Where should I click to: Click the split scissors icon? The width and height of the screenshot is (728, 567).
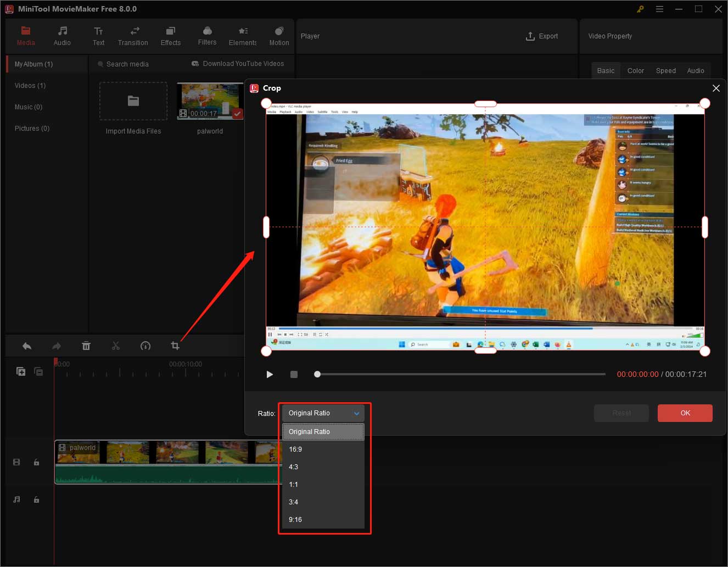(116, 346)
